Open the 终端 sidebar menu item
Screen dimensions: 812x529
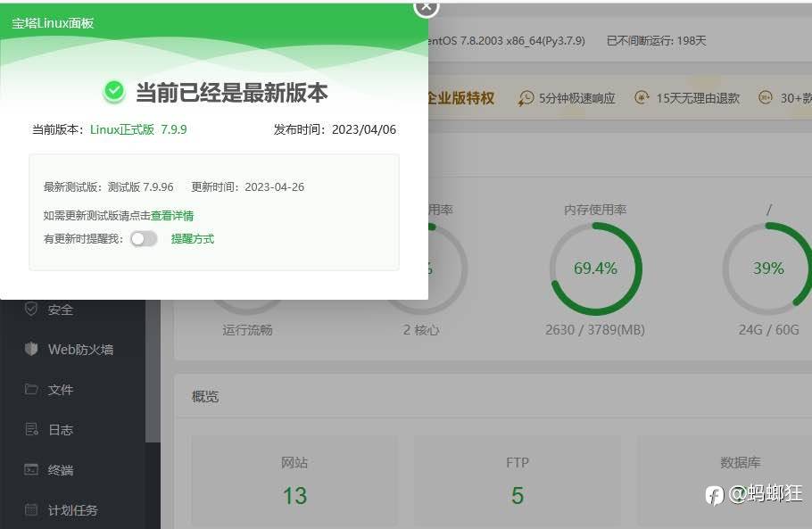point(60,470)
